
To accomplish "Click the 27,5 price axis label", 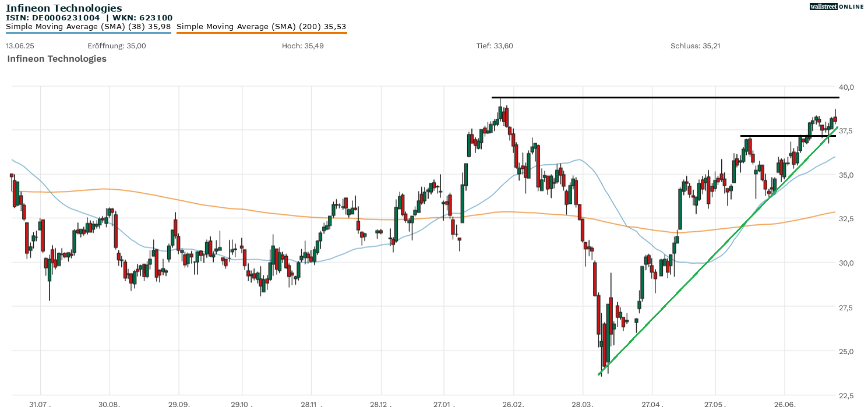I will (x=847, y=307).
